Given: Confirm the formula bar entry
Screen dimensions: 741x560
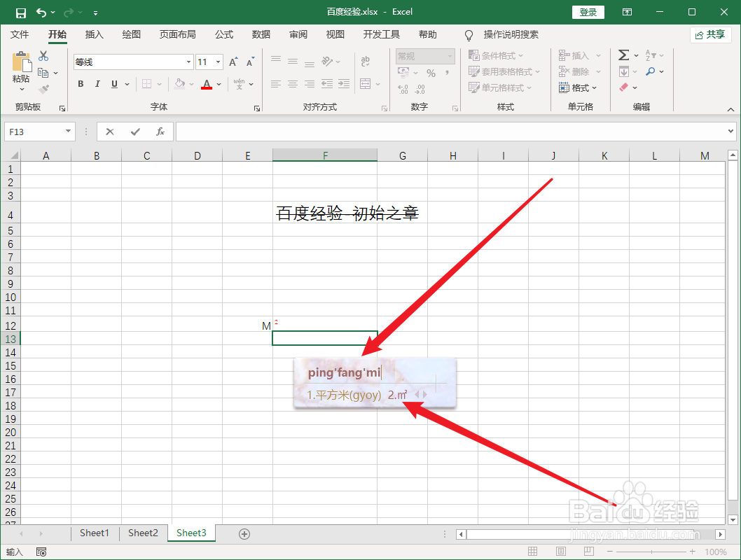Looking at the screenshot, I should (x=135, y=132).
